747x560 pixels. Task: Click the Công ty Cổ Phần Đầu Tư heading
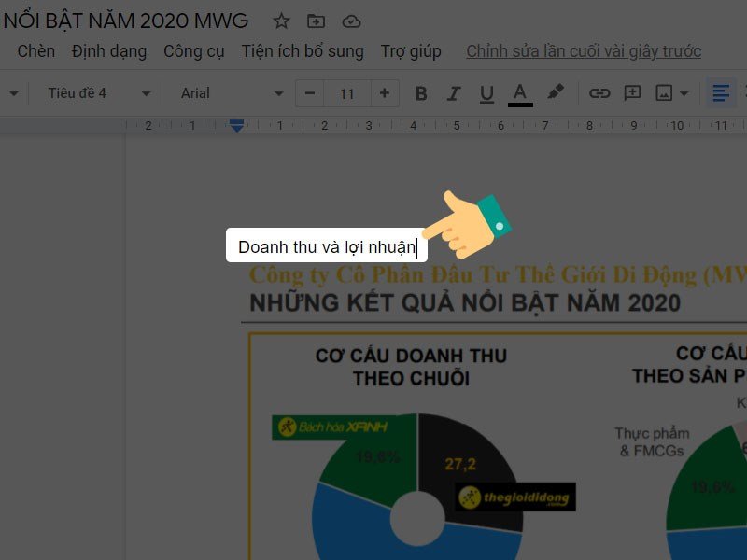pyautogui.click(x=498, y=274)
